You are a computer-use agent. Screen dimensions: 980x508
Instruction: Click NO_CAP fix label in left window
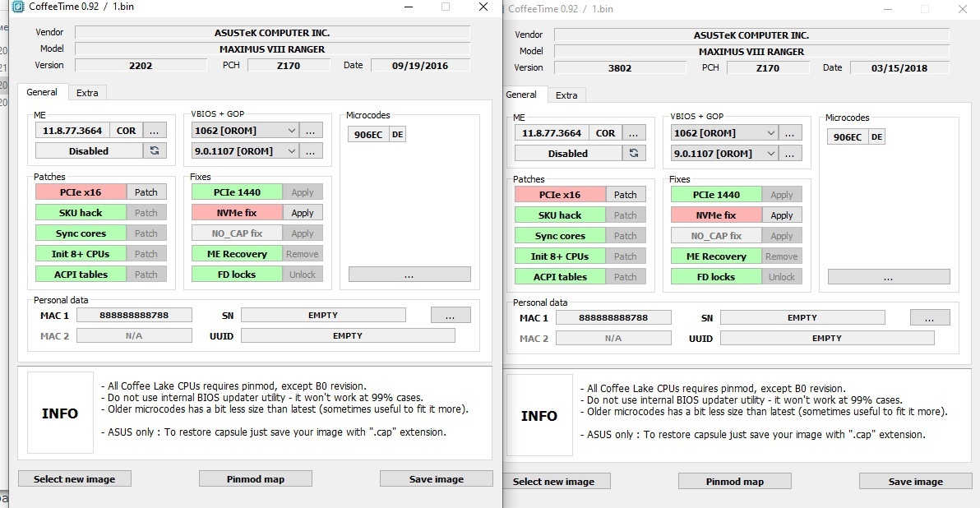point(237,233)
